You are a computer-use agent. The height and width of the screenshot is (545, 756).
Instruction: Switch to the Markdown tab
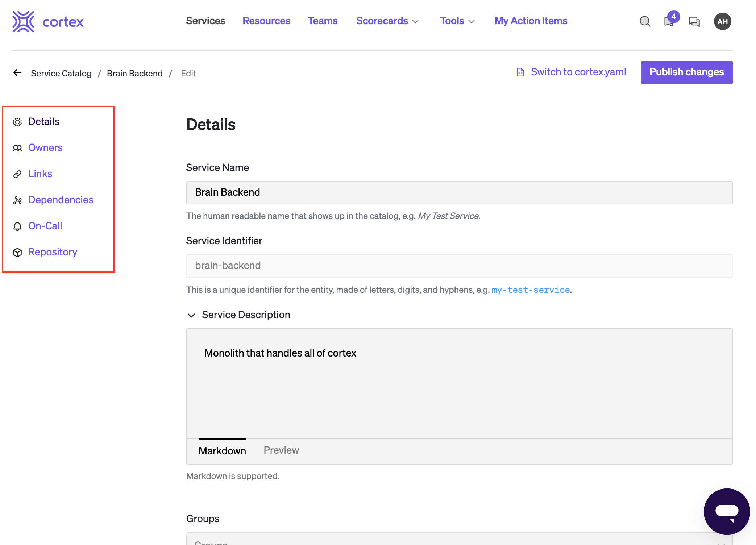click(x=222, y=451)
